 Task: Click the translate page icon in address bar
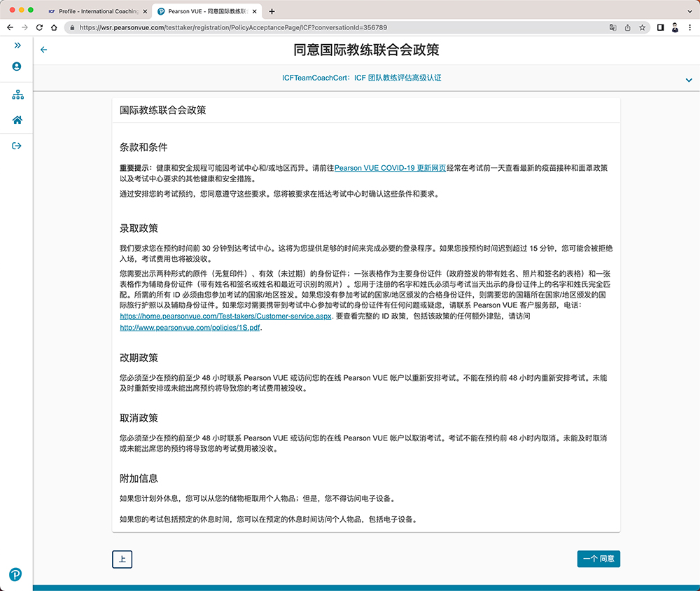coord(612,27)
